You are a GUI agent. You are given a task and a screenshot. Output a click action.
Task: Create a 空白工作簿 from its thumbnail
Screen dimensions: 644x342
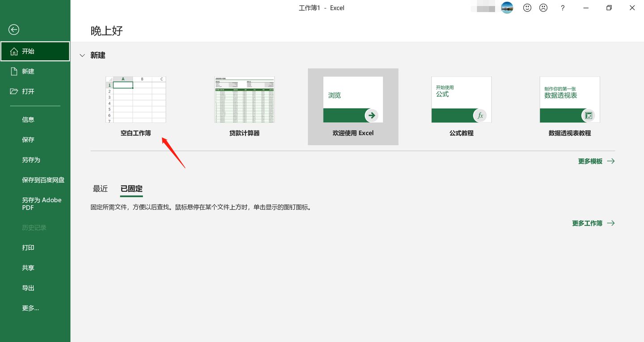[x=136, y=100]
